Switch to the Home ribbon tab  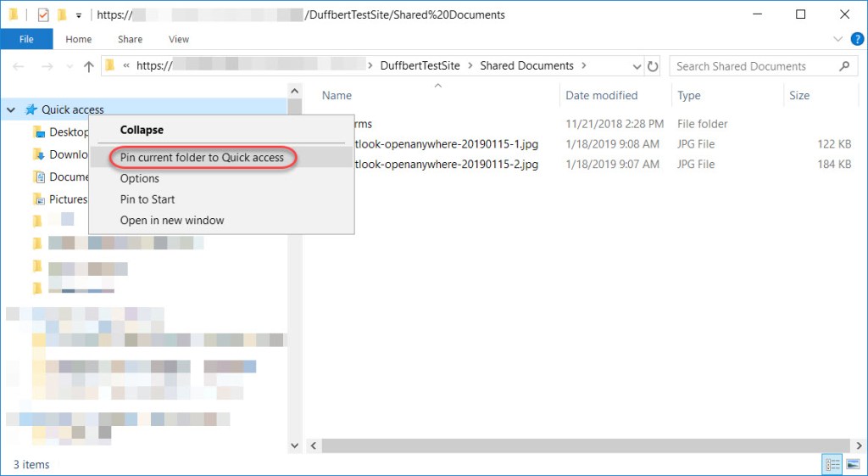[79, 39]
